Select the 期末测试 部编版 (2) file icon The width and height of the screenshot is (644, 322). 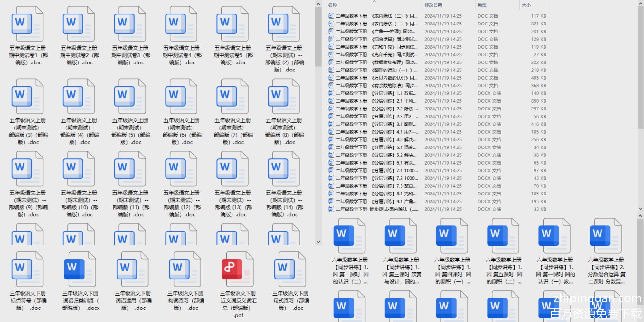[283, 24]
